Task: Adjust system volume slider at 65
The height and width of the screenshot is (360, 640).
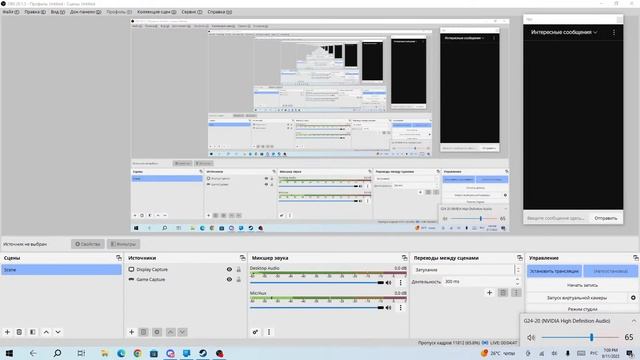Action: [580, 337]
